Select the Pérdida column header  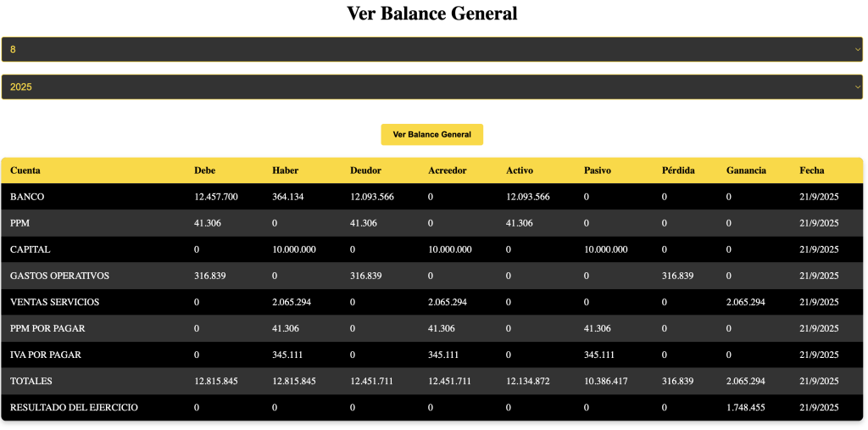[x=678, y=170]
